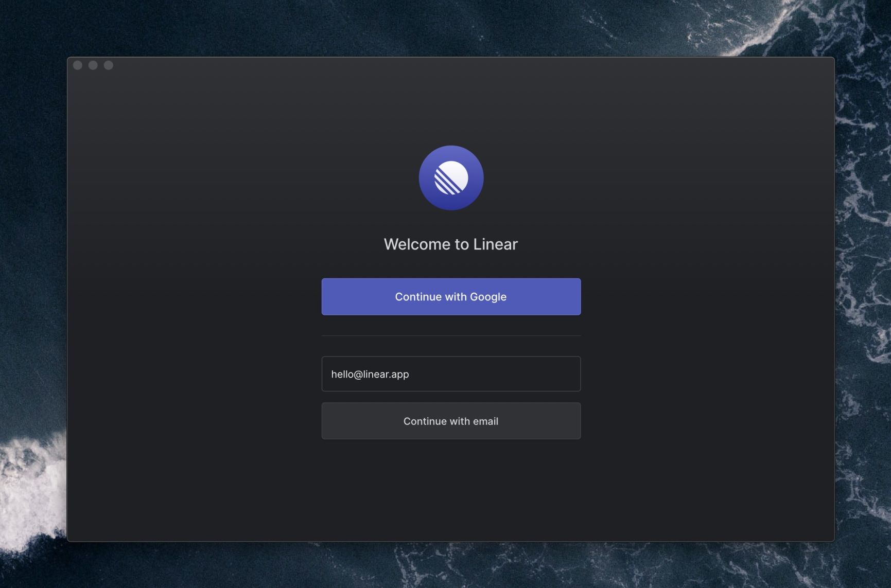Continue with Google sign-in
The width and height of the screenshot is (891, 588).
point(451,297)
